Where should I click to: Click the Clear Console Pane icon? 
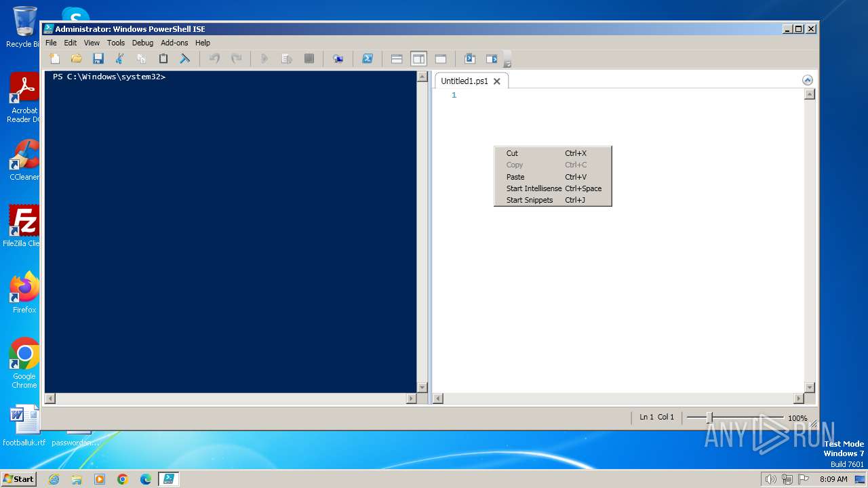(x=184, y=59)
